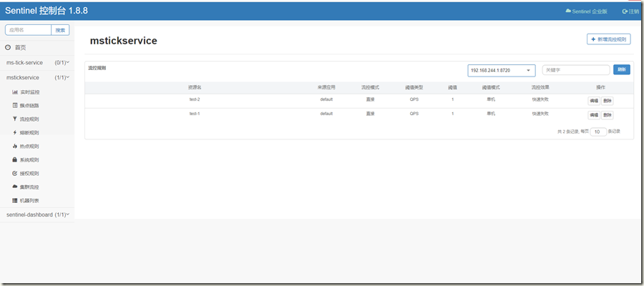Click the 新增流控规则 add rule button

pyautogui.click(x=609, y=39)
